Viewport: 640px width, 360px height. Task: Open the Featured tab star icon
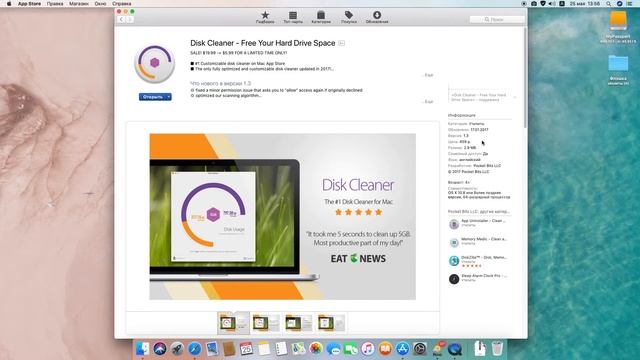265,15
